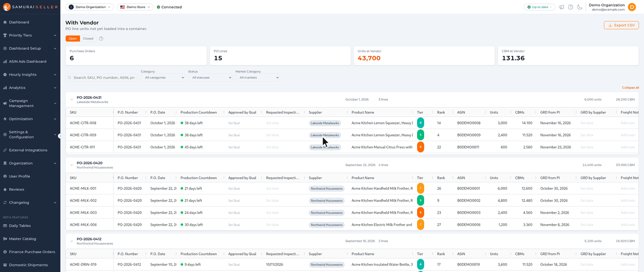
Task: Click Lakeside Metalworks chip in ACME-CITR-011 row
Action: [325, 147]
